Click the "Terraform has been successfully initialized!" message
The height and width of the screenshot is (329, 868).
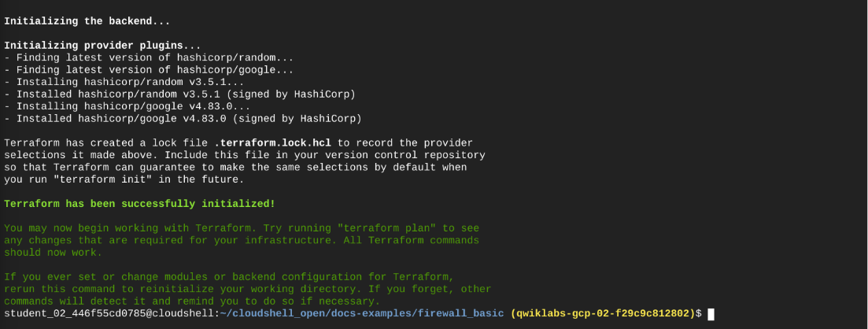coord(139,204)
